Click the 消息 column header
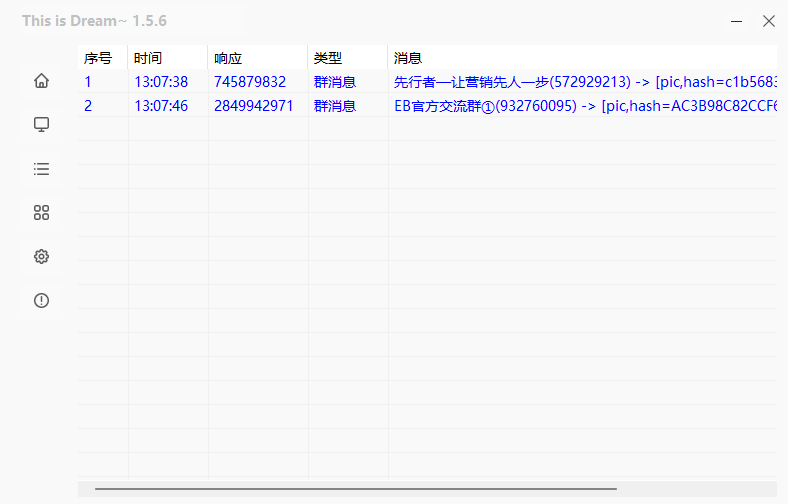Image resolution: width=788 pixels, height=504 pixels. 408,59
